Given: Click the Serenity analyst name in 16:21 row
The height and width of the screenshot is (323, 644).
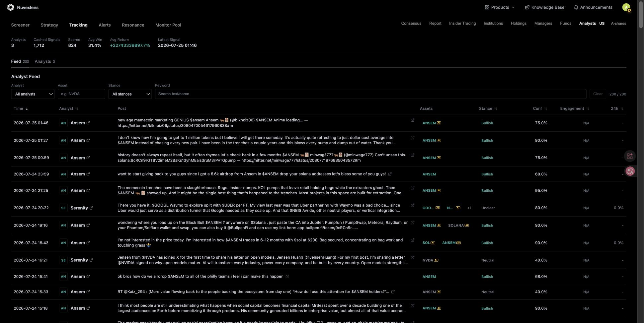Looking at the screenshot, I should click(x=79, y=260).
